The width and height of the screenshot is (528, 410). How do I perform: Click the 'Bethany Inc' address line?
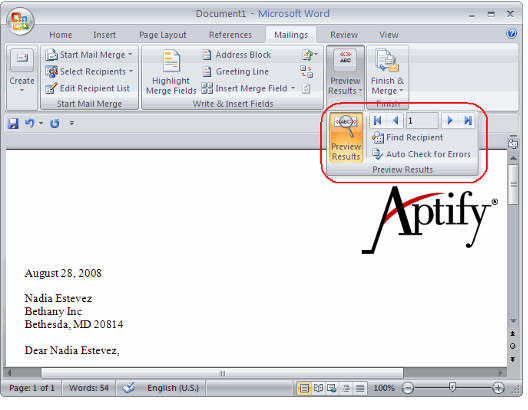click(53, 311)
